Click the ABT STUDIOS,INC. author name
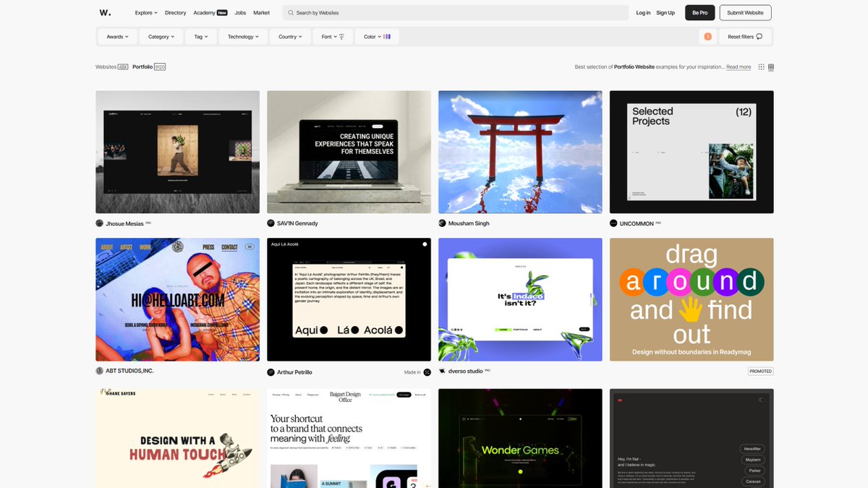Viewport: 868px width, 488px height. pos(129,371)
